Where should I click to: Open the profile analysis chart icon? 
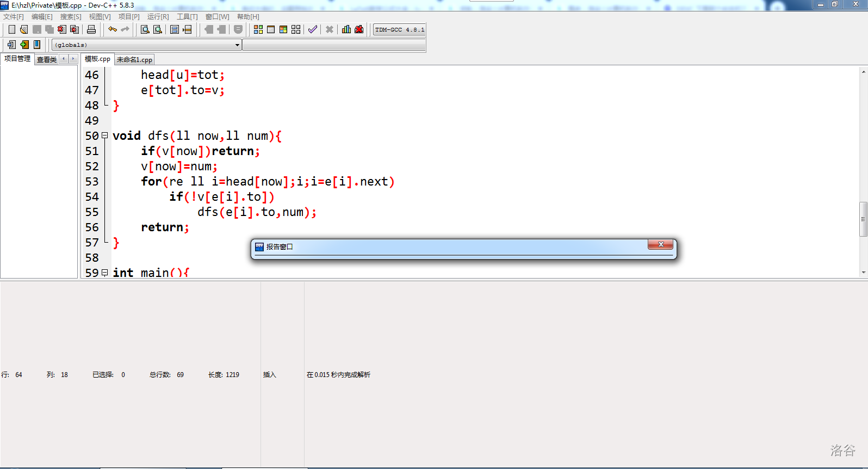(346, 29)
